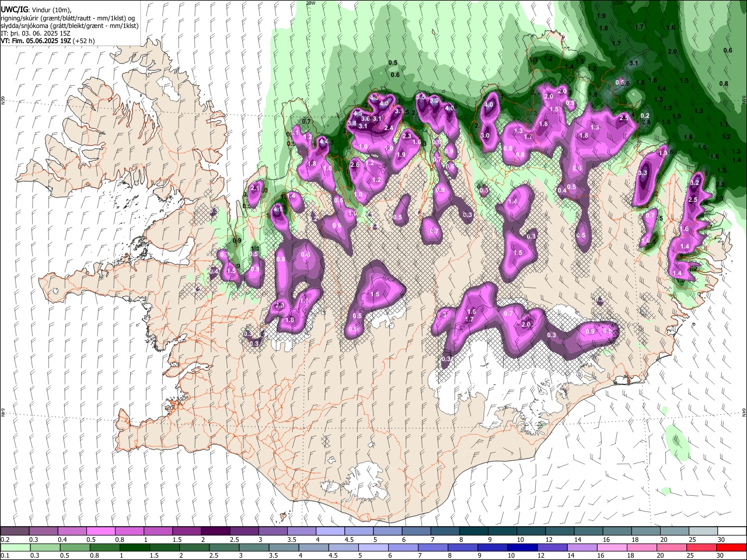Select the pale pink swatch at rain value 16
The image size is (747, 560).
pos(613,547)
